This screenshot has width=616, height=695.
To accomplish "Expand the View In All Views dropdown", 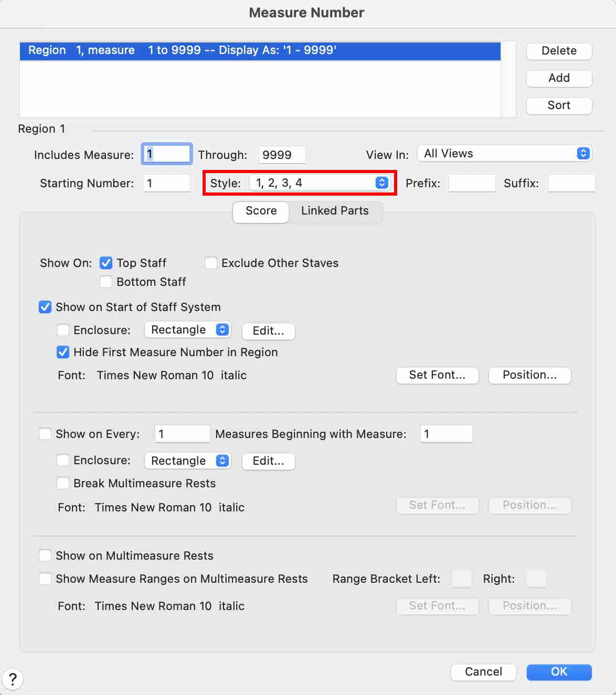I will 504,154.
